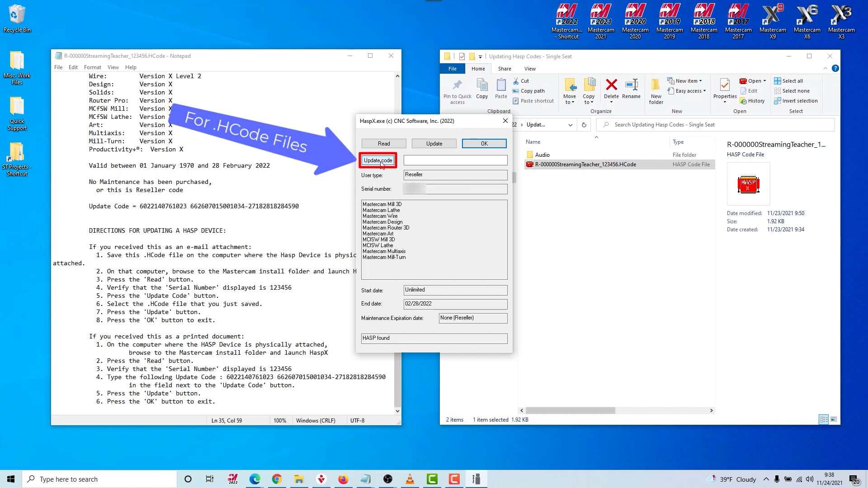This screenshot has width=868, height=488.
Task: Open Mastercam 2022 shortcut on desktop
Action: tap(567, 21)
